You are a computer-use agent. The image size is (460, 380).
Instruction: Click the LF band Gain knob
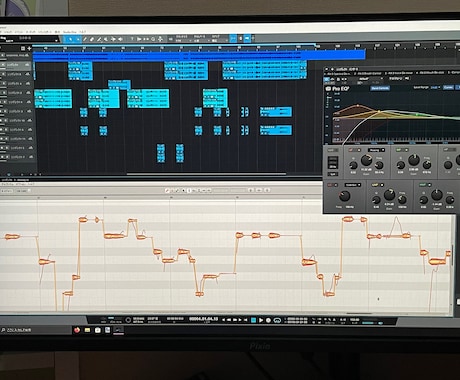point(366,160)
